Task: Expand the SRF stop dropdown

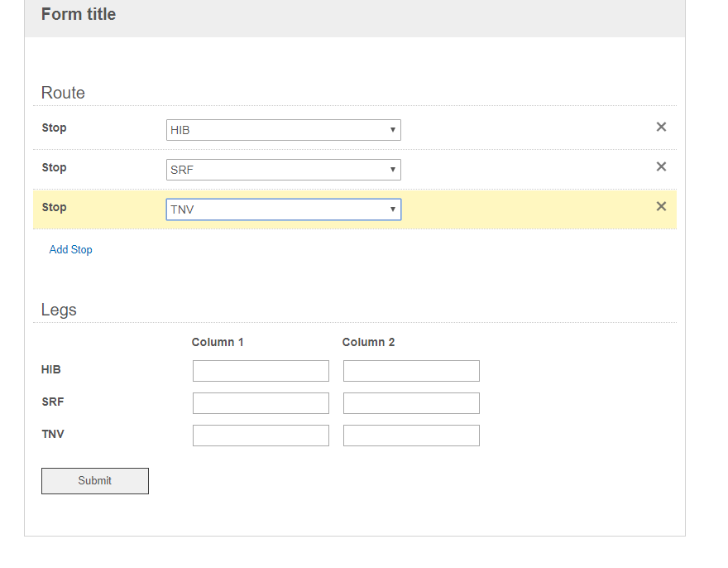Action: tap(283, 170)
